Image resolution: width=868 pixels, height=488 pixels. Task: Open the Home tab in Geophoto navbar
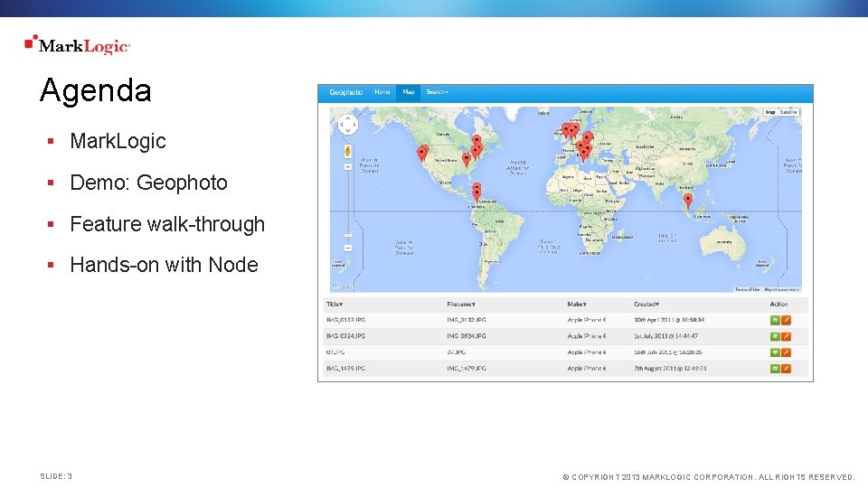coord(382,92)
